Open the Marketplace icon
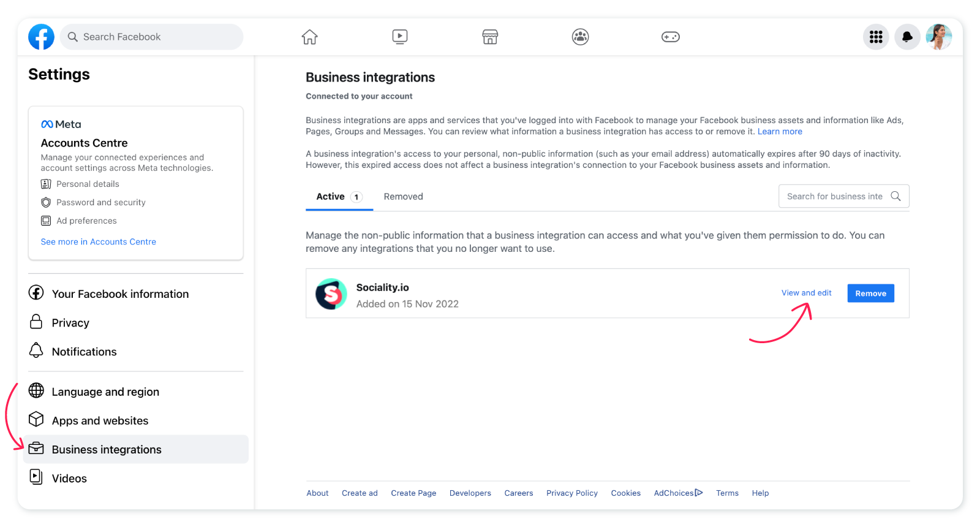Image resolution: width=980 pixels, height=527 pixels. pyautogui.click(x=490, y=37)
